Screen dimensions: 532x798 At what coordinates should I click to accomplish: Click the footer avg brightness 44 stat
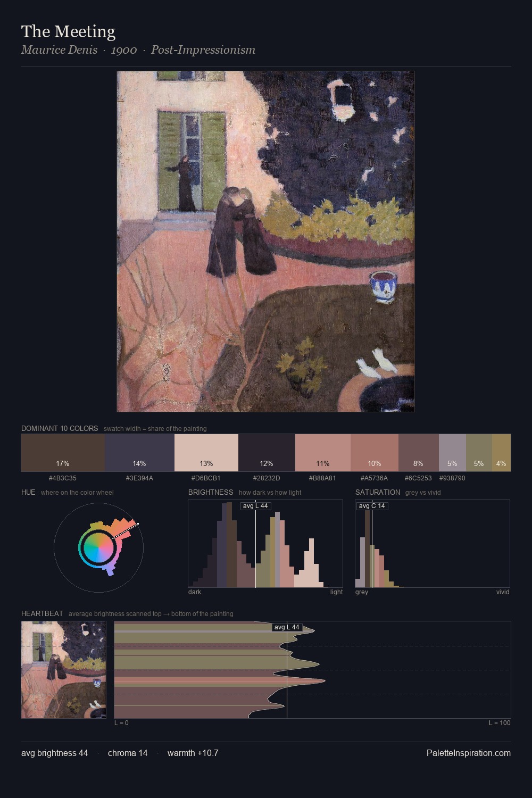(x=55, y=753)
